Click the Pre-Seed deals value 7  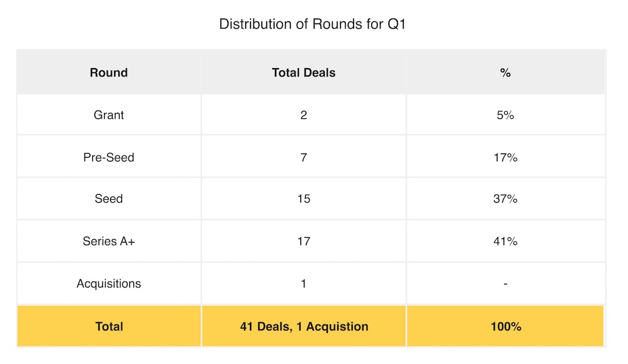coord(304,157)
